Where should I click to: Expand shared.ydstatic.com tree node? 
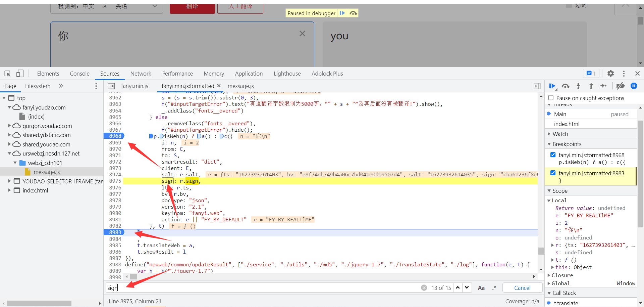pos(9,135)
